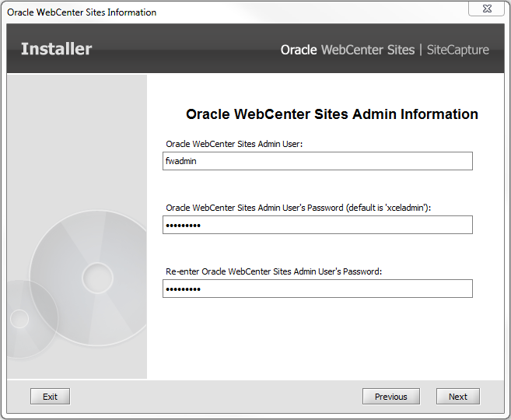Image resolution: width=511 pixels, height=420 pixels.
Task: Click the 'Re-enter Oracle WebCenter Sites Admin User's Password:' label
Action: coord(274,271)
